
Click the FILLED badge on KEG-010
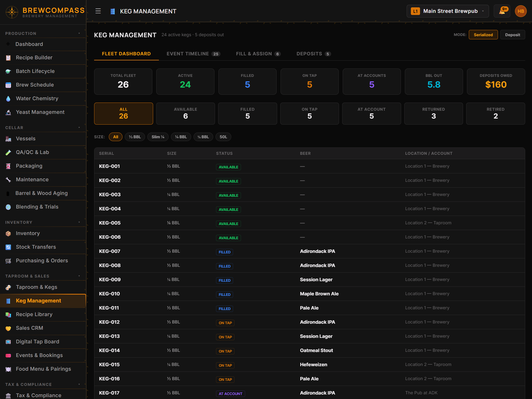point(224,295)
